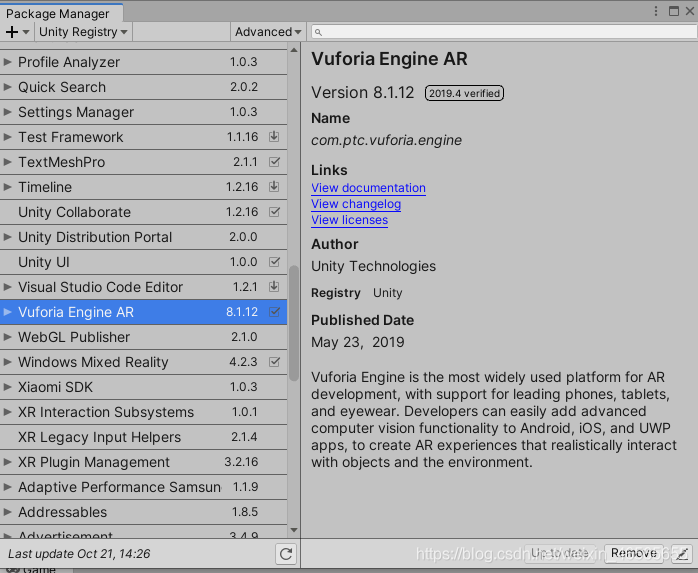Image resolution: width=698 pixels, height=573 pixels.
Task: Expand the Unity Distribution Portal arrow
Action: pyautogui.click(x=7, y=236)
